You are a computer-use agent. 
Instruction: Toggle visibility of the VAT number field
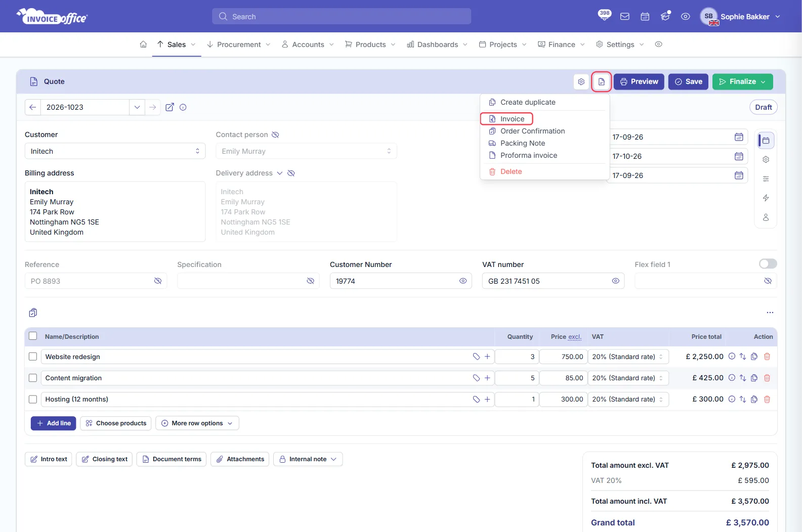tap(616, 281)
